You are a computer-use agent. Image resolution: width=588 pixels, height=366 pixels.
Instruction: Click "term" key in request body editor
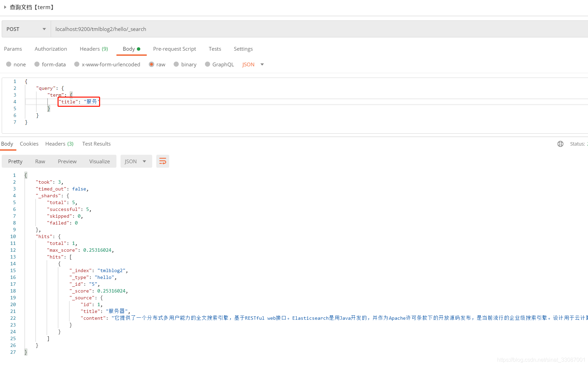click(x=56, y=95)
